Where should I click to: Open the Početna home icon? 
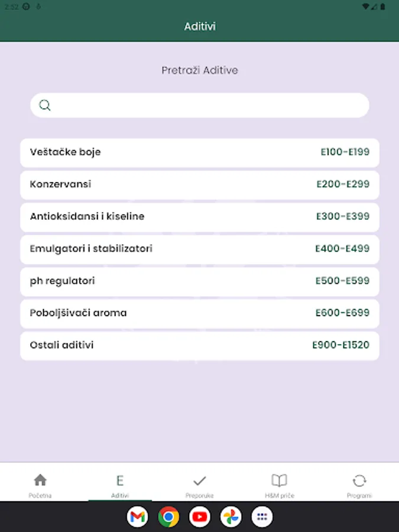[40, 480]
